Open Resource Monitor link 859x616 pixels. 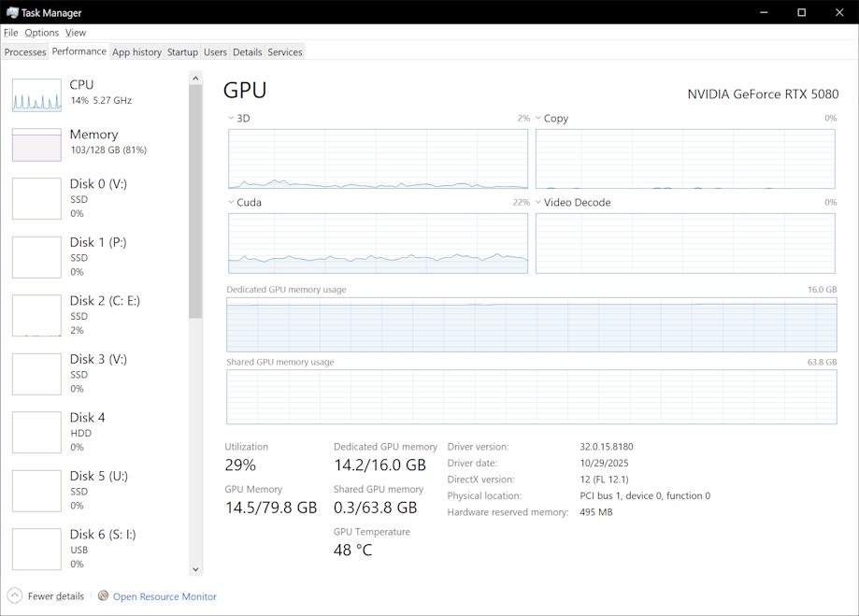(165, 596)
